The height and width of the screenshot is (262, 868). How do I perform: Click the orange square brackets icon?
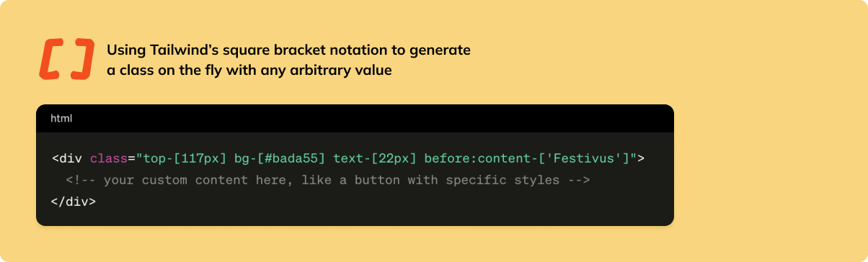click(66, 59)
